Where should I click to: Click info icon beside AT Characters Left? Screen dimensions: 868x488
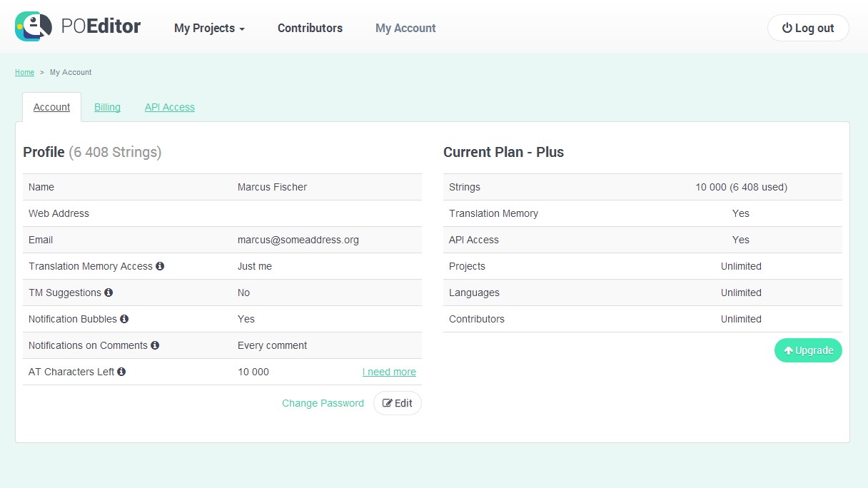[121, 372]
